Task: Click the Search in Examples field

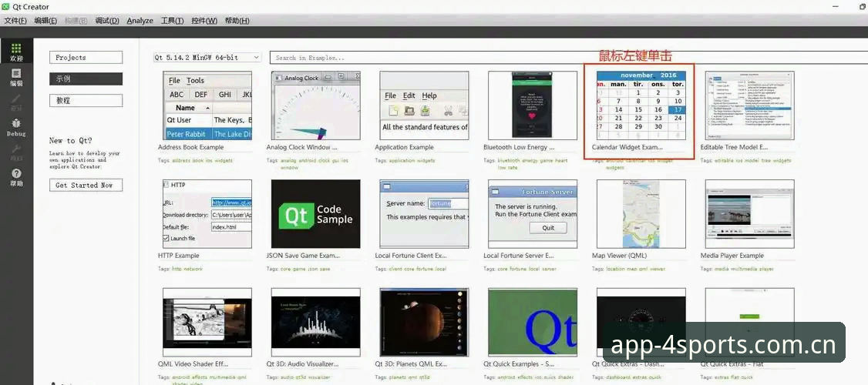Action: [x=564, y=58]
